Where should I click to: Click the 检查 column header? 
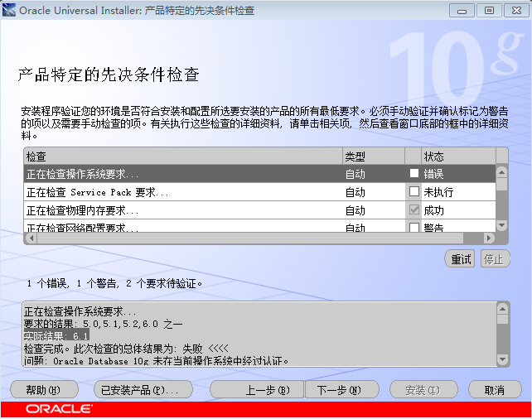(183, 157)
